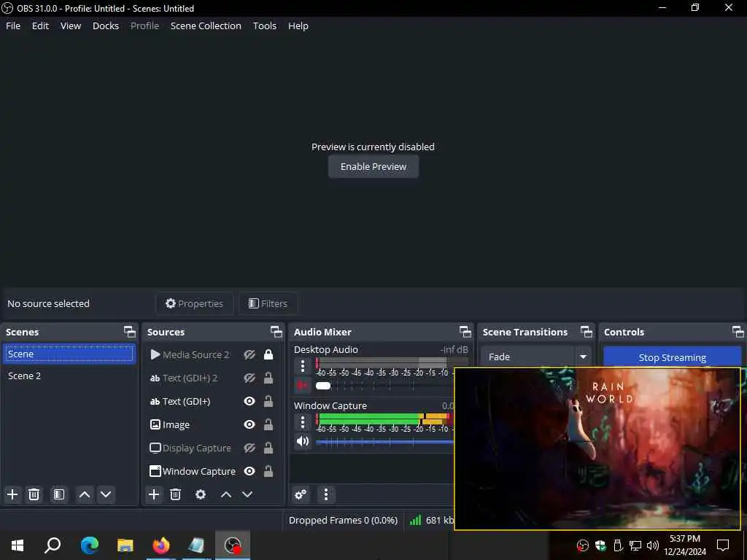Launch Microsoft Edge from taskbar
Viewport: 747px width, 560px height.
pos(90,545)
